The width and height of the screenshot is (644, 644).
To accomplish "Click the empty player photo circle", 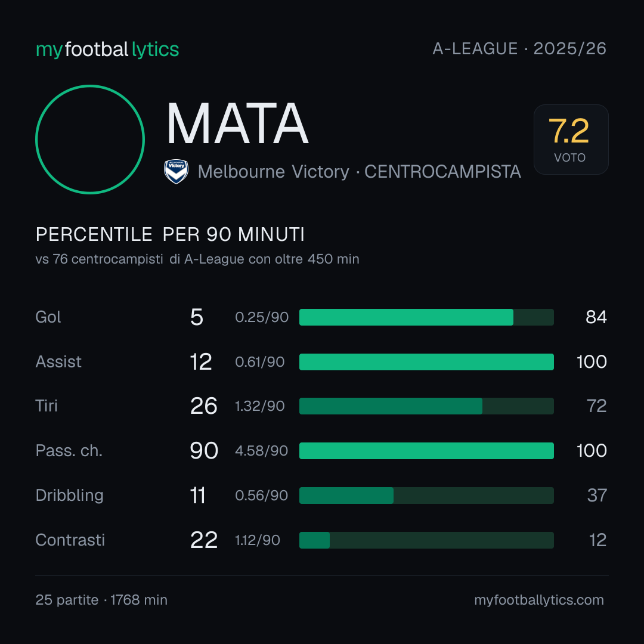I will [90, 139].
